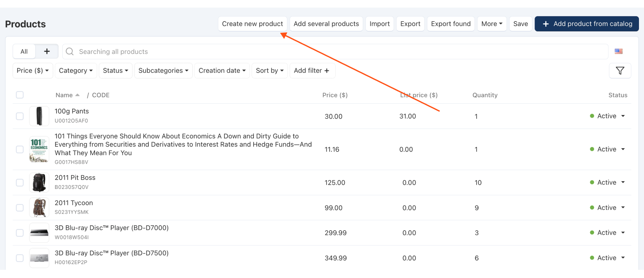
Task: Click the Export button
Action: [x=410, y=24]
